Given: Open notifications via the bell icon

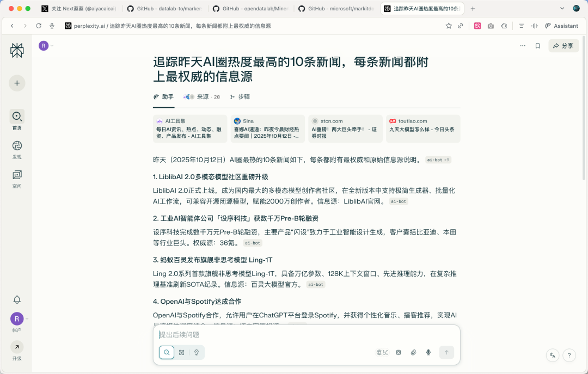Looking at the screenshot, I should tap(17, 299).
